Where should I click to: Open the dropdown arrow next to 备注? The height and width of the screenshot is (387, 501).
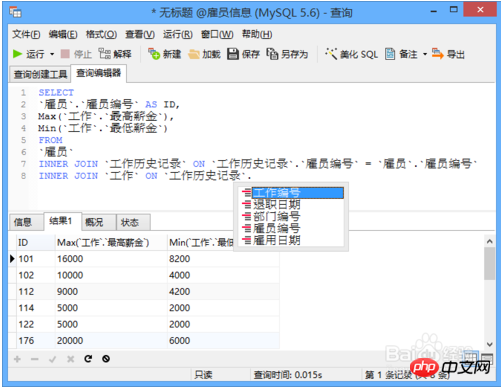[425, 54]
